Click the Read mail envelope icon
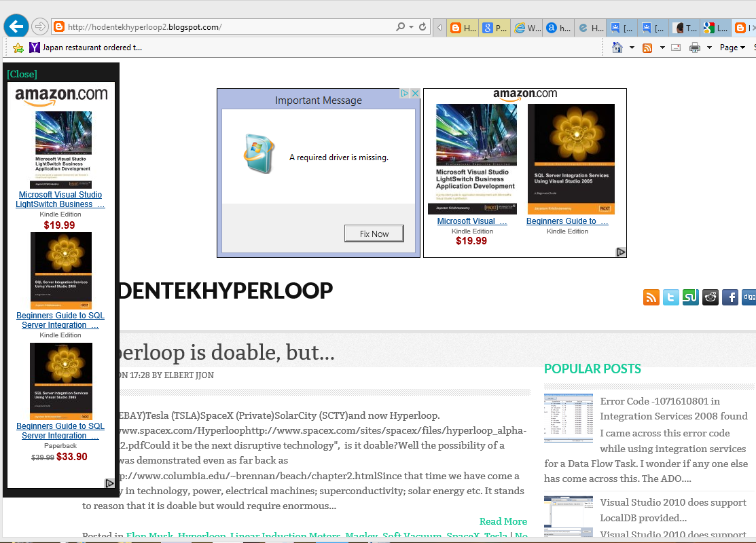 click(676, 48)
